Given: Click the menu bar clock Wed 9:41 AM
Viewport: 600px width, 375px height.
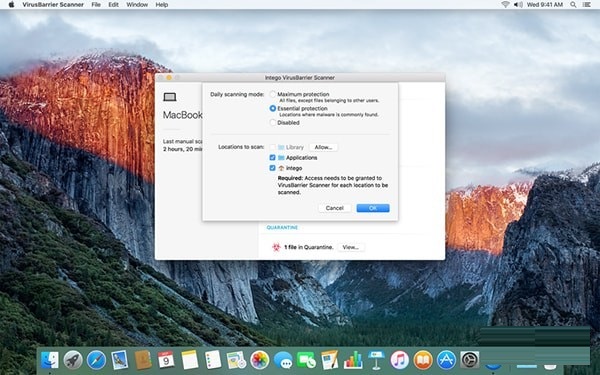Looking at the screenshot, I should pos(545,5).
